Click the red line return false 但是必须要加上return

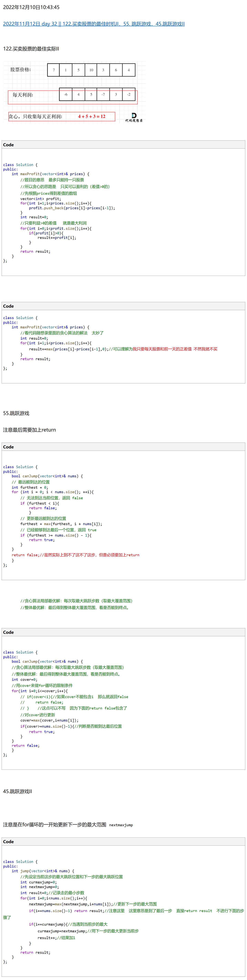point(76,555)
